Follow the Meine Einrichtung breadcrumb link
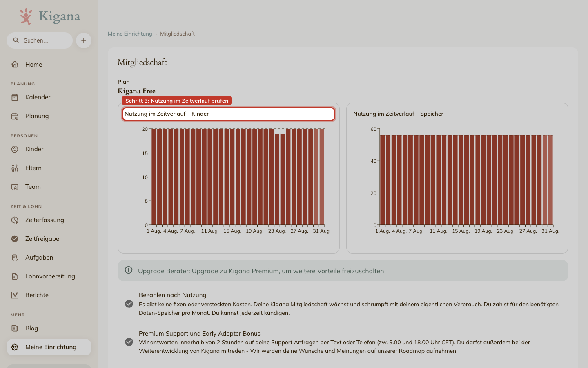 coord(130,34)
